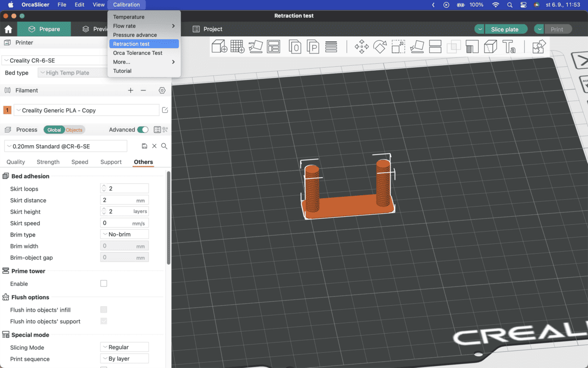Click the Print button
Viewport: 588px width, 368px height.
point(558,29)
